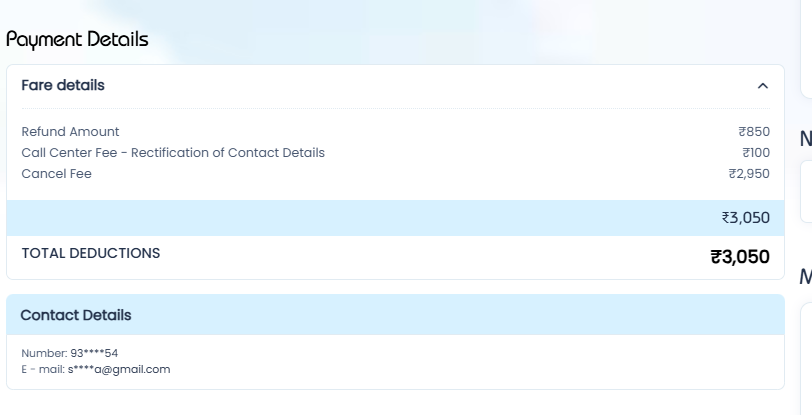Viewport: 812px width, 415px height.
Task: Select the Cancel Fee label
Action: point(56,174)
